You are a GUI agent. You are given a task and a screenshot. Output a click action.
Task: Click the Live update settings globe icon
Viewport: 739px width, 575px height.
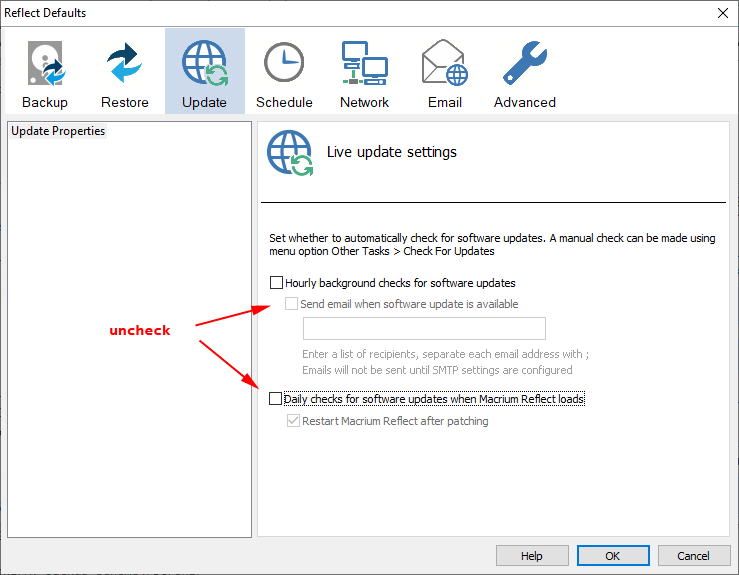290,153
